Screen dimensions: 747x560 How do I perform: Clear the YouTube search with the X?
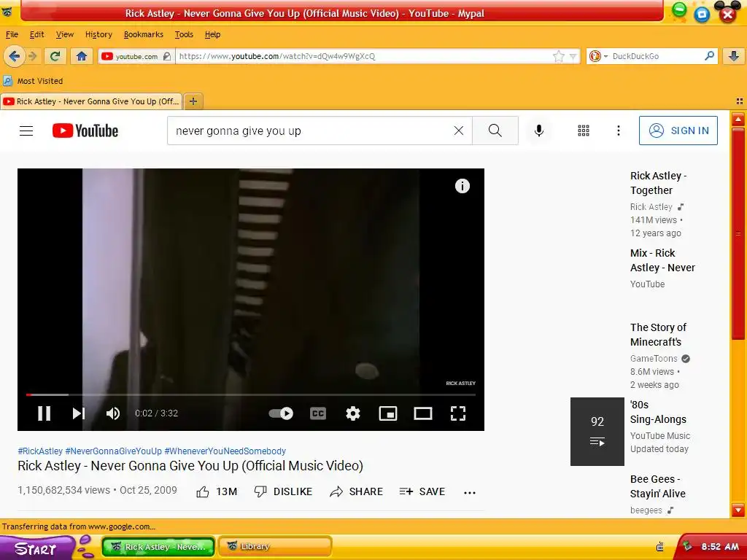pyautogui.click(x=459, y=131)
